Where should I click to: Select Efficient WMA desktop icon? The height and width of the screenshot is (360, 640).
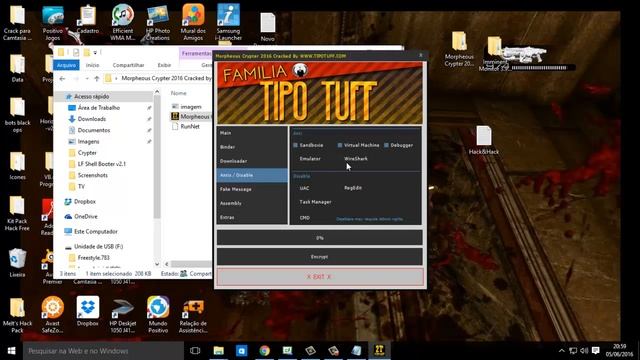coord(122,22)
